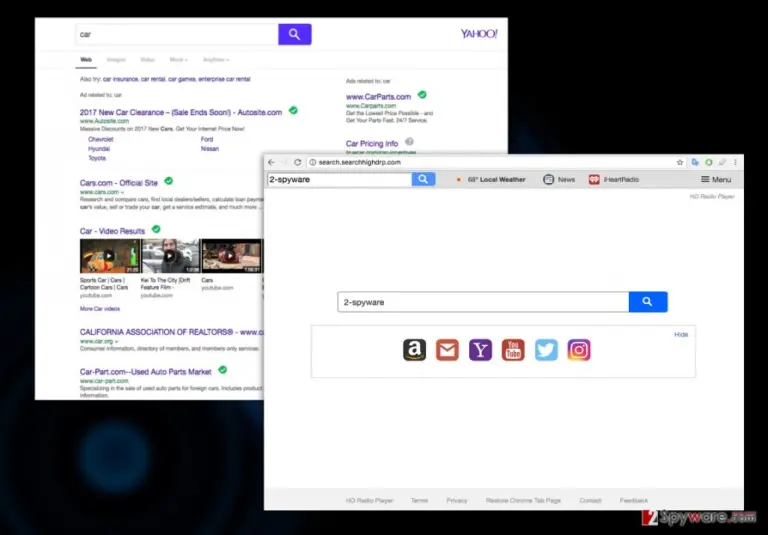Click HD Radio Player footer link
The image size is (768, 535).
coord(370,500)
